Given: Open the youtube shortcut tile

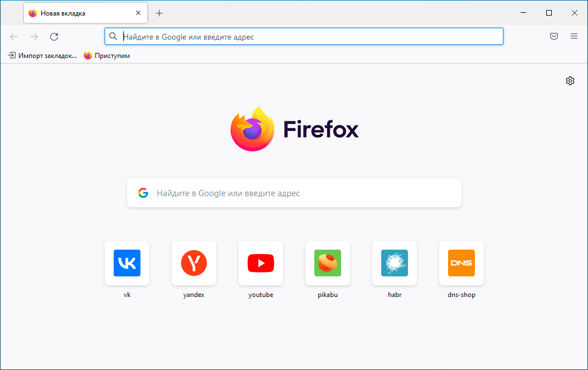Looking at the screenshot, I should coord(261,263).
